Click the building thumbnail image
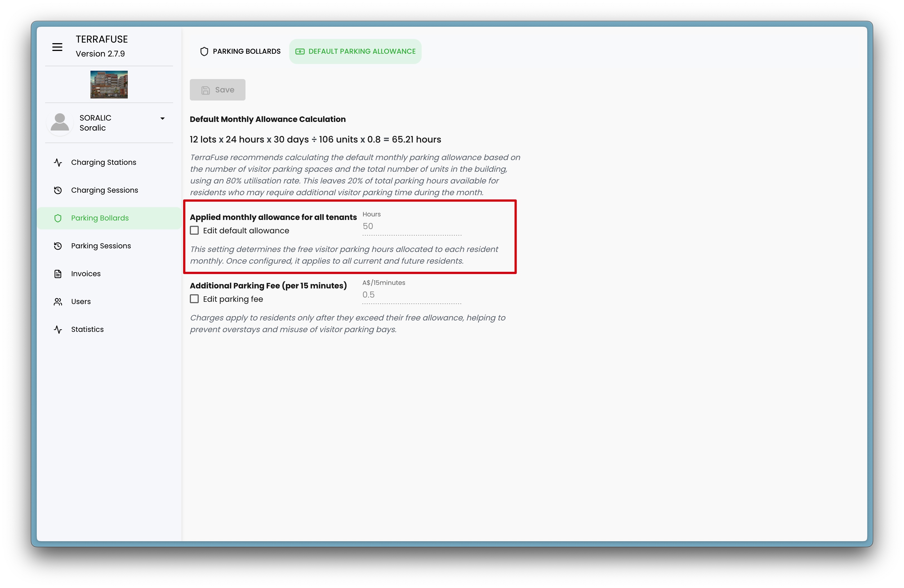The image size is (904, 588). (109, 84)
